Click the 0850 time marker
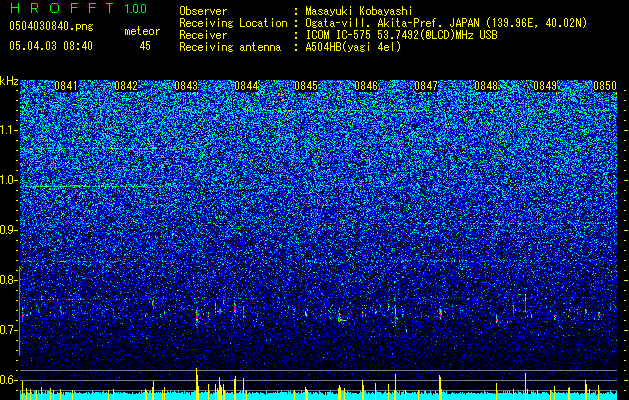 click(x=605, y=86)
